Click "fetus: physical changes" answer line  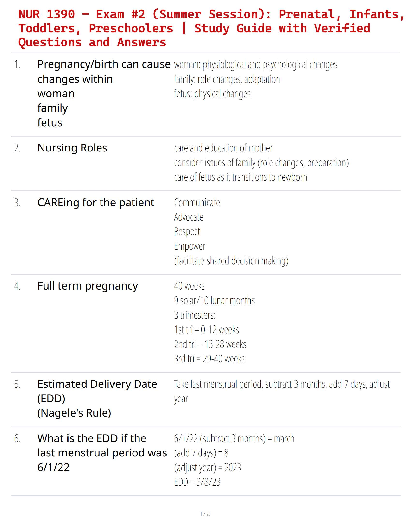click(212, 94)
